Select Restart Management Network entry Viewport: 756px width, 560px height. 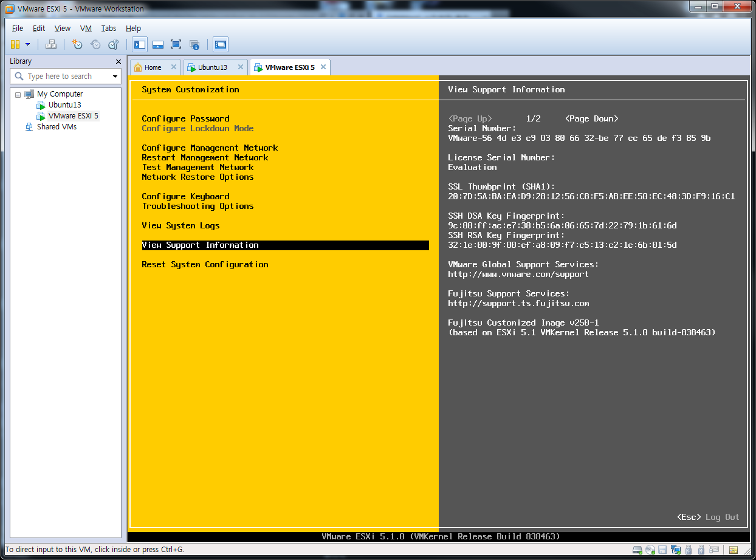click(205, 157)
